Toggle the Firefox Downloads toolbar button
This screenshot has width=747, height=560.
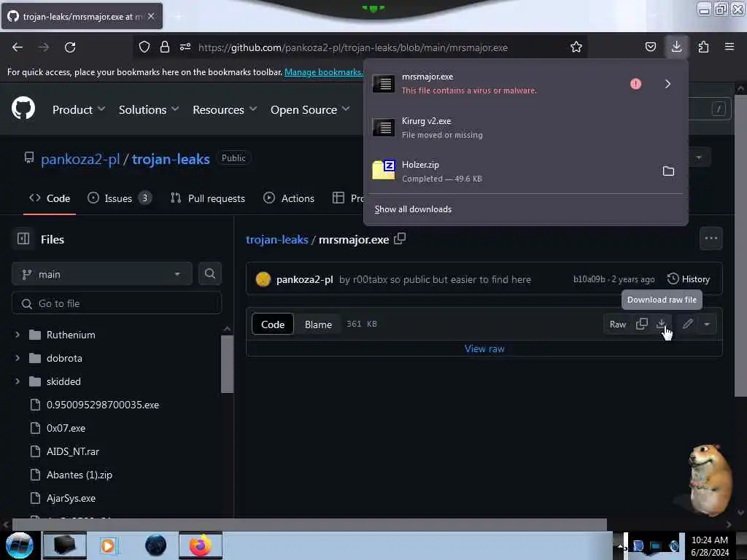click(676, 47)
